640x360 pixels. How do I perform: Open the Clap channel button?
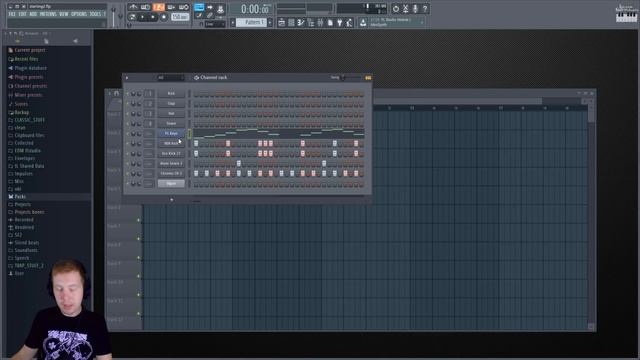171,104
